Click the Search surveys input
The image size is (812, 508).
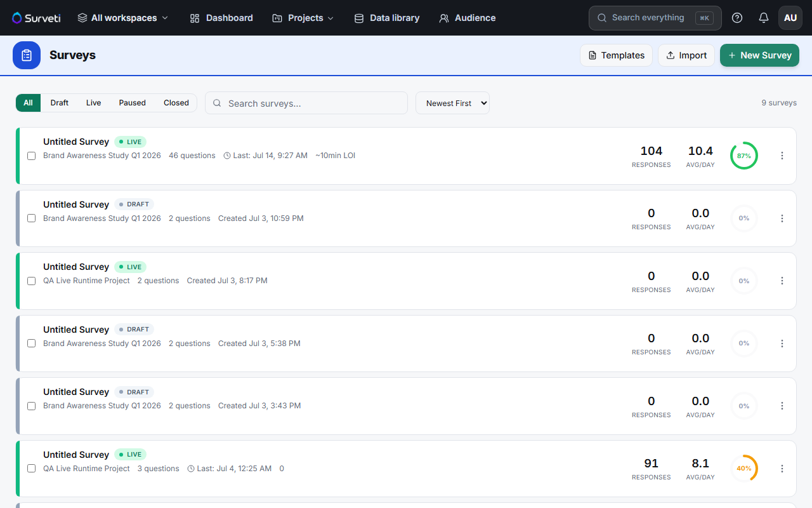(306, 103)
